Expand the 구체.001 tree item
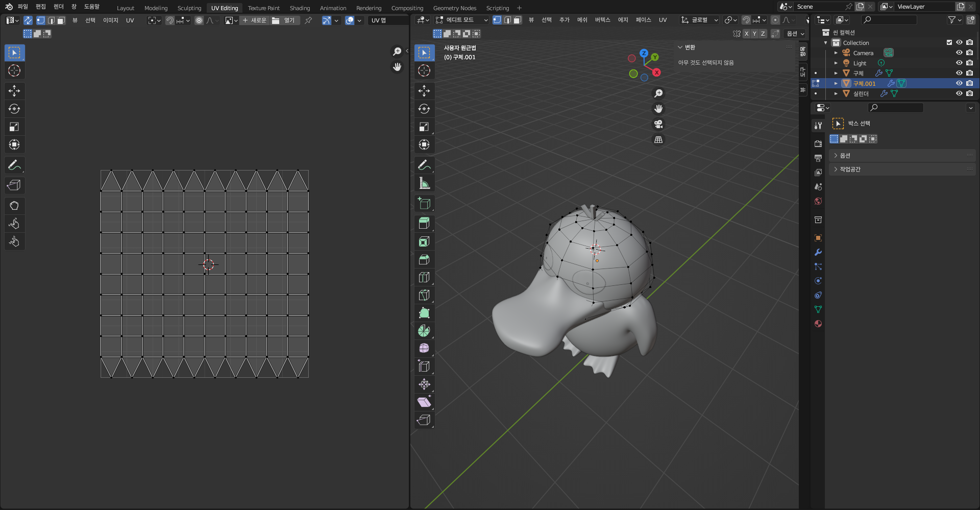Image resolution: width=980 pixels, height=510 pixels. pyautogui.click(x=836, y=83)
